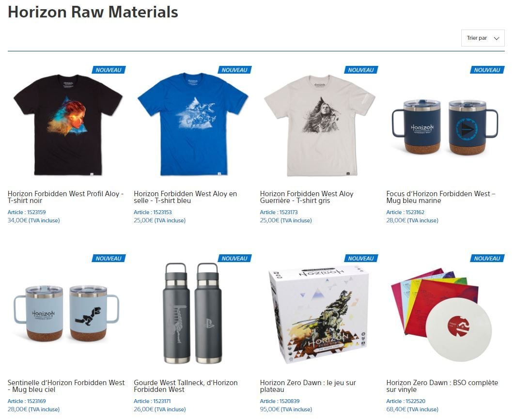Open the West Tallneck water bottle image

(193, 313)
